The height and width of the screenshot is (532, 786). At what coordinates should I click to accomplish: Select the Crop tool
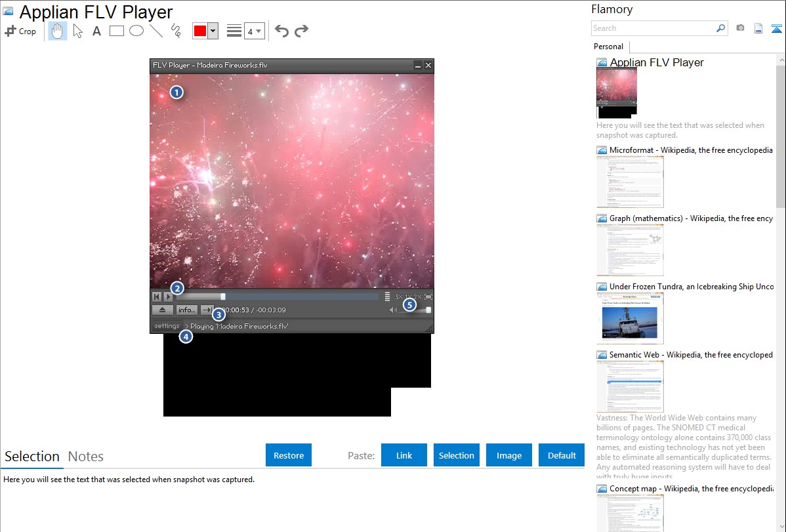(20, 31)
